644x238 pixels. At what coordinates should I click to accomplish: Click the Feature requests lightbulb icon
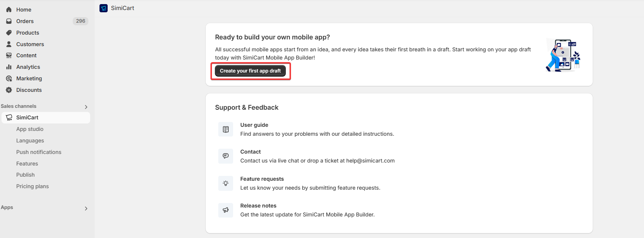[226, 183]
